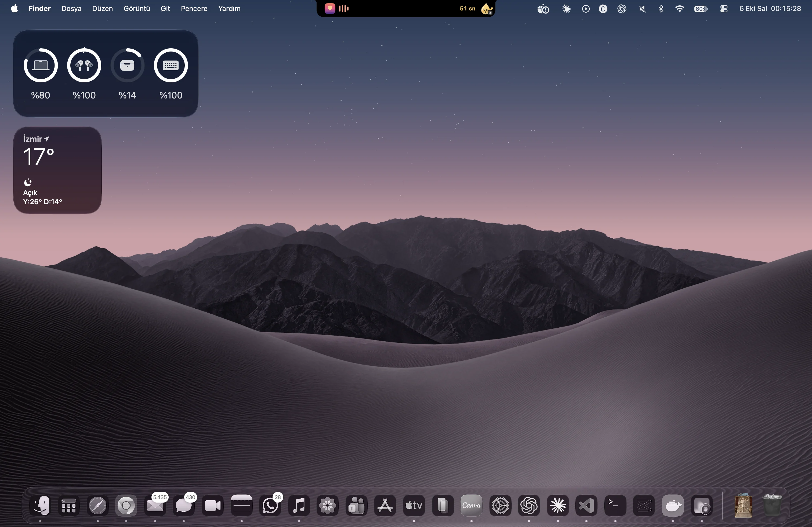
Task: Open Docker whale menu bar icon
Action: 543,9
